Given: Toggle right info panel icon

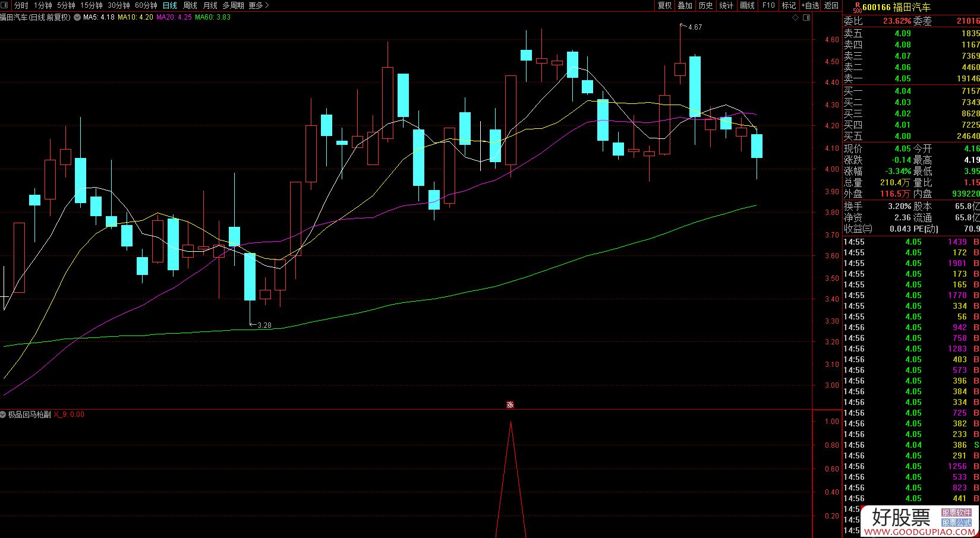Looking at the screenshot, I should tap(807, 18).
